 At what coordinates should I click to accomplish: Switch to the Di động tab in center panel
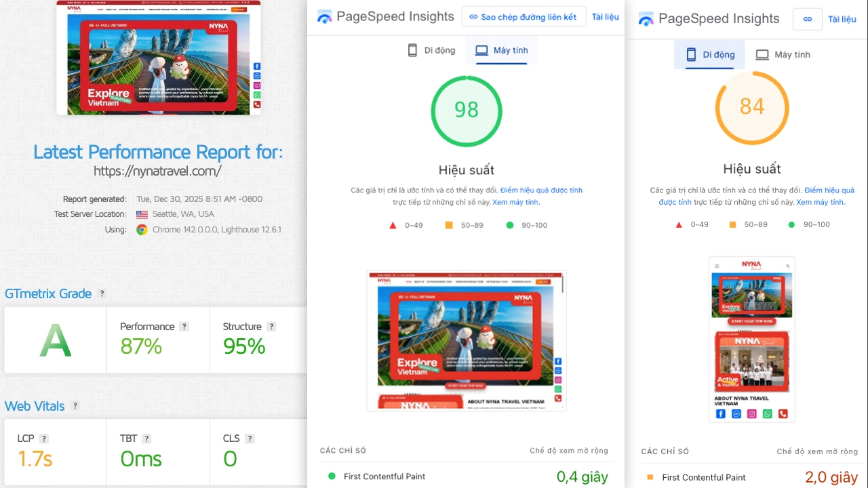click(x=431, y=49)
